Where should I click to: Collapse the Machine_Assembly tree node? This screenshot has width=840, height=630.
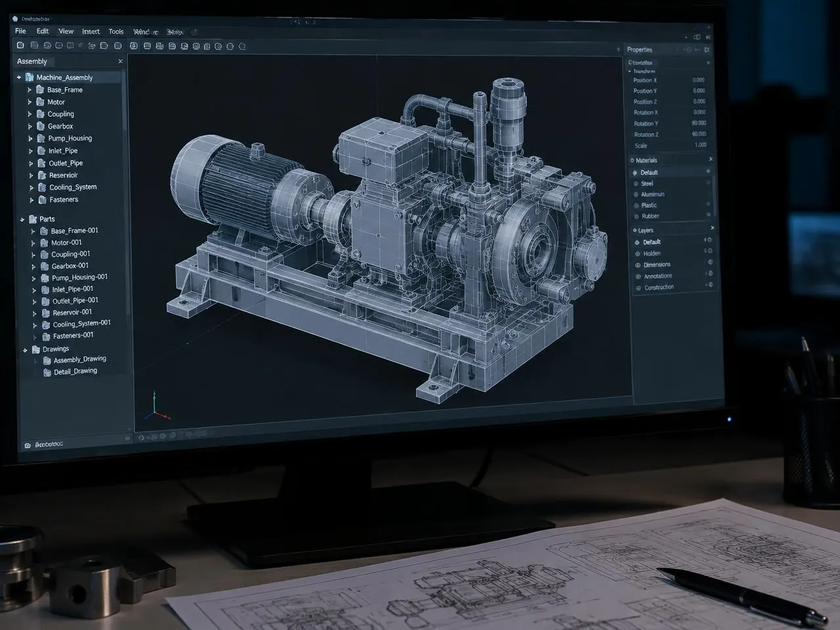19,77
